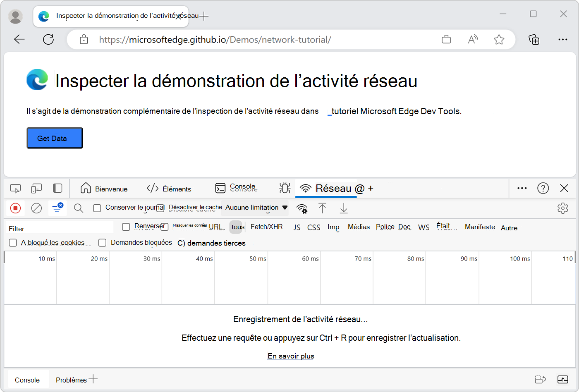Export the network log as HAR
This screenshot has width=579, height=392.
tap(343, 209)
